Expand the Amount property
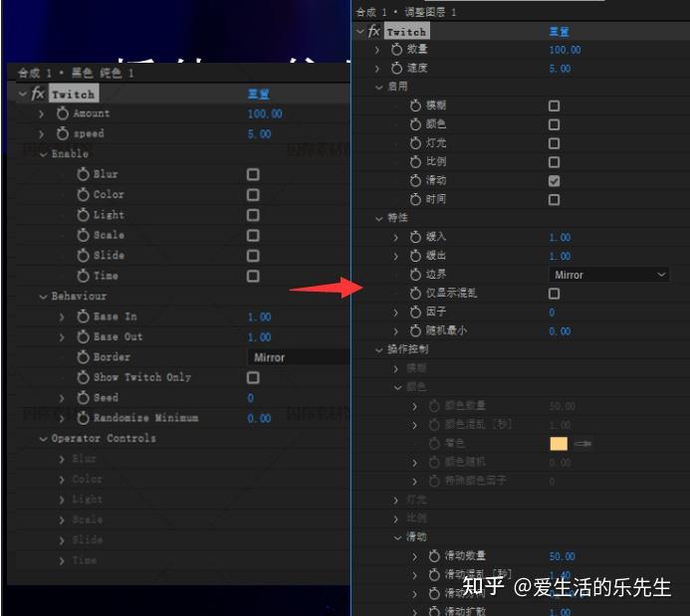This screenshot has height=616, width=690. 42,113
